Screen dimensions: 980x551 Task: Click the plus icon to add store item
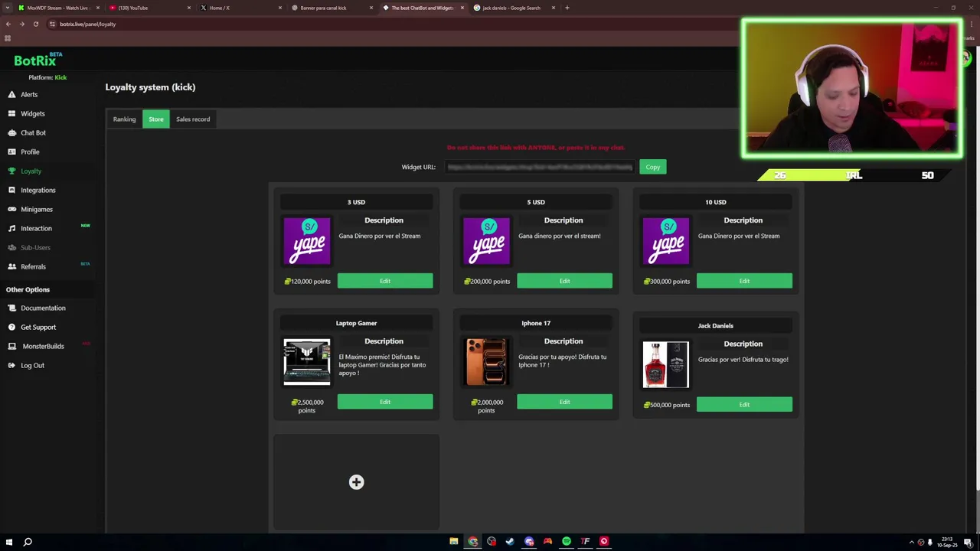(x=356, y=482)
